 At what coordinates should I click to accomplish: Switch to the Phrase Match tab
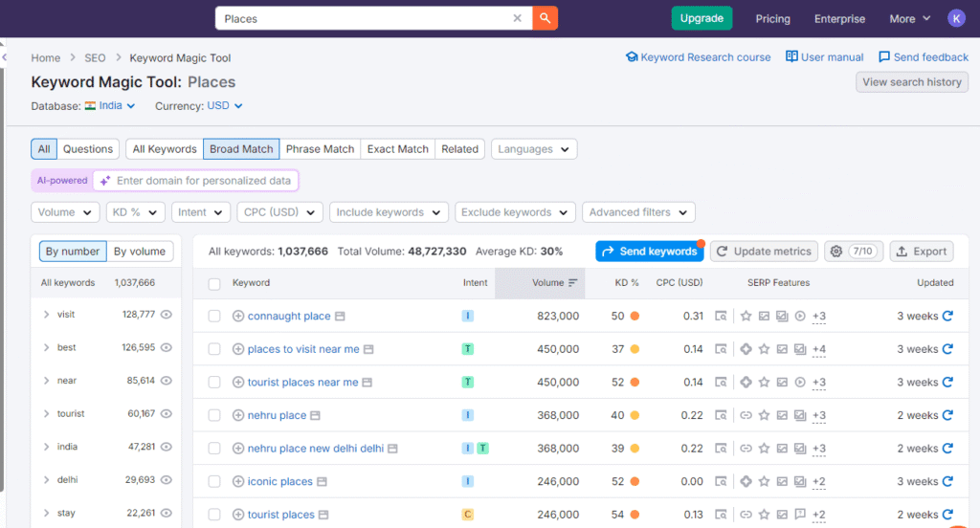coord(320,149)
